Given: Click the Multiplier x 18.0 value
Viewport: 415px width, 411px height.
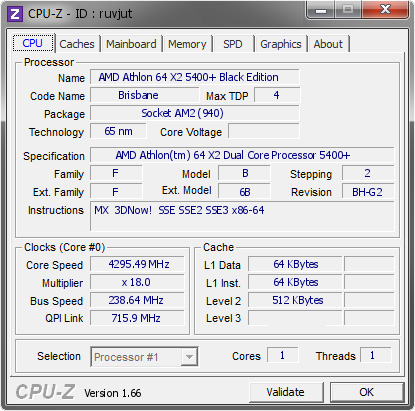Looking at the screenshot, I should 137,282.
